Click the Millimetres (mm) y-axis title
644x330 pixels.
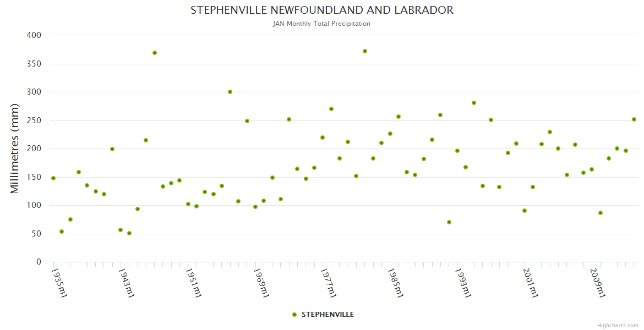pos(15,148)
